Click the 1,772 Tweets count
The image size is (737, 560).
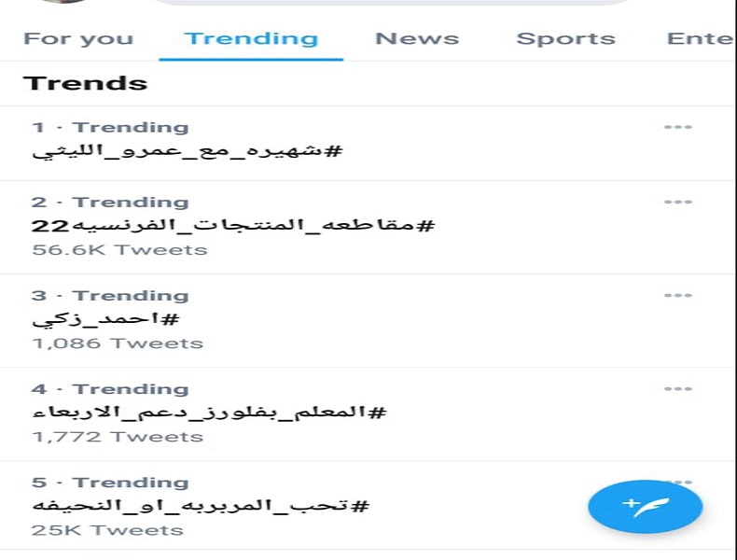(x=117, y=437)
